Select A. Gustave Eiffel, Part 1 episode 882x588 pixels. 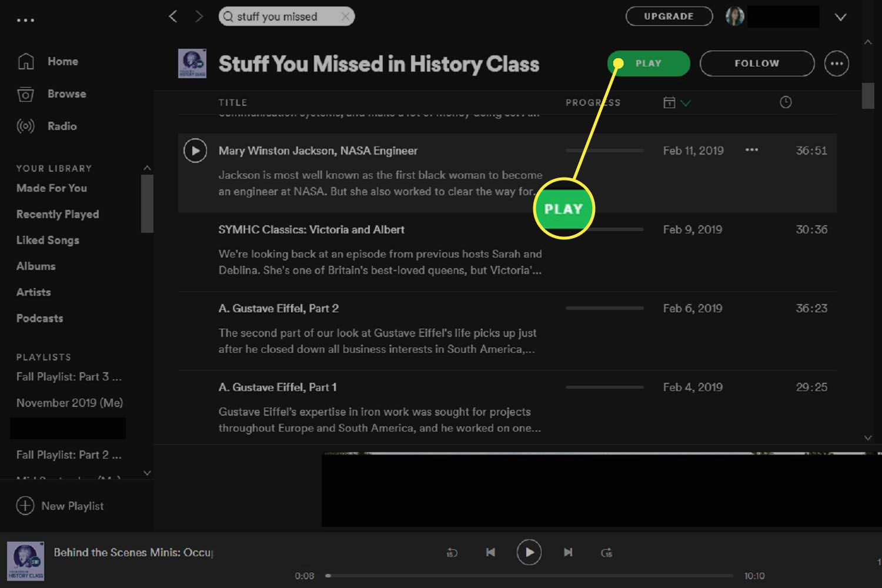[x=278, y=387]
